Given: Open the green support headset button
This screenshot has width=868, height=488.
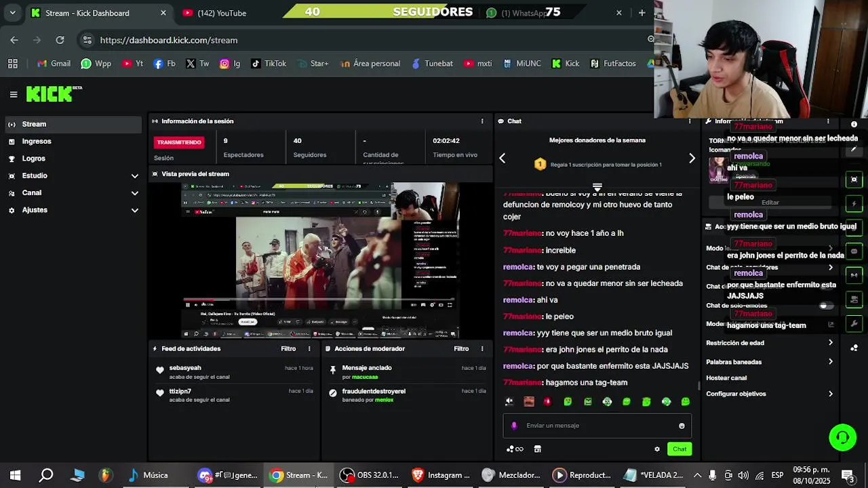Looking at the screenshot, I should click(843, 437).
